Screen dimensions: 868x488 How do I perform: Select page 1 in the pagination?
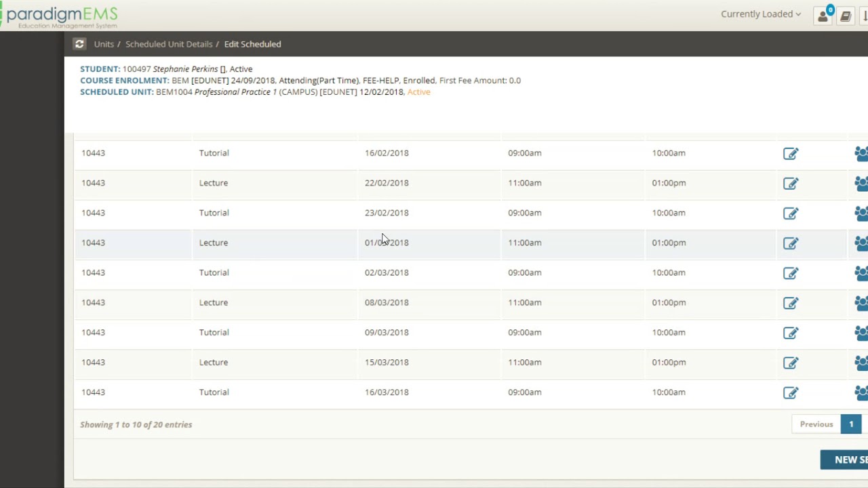pyautogui.click(x=851, y=424)
